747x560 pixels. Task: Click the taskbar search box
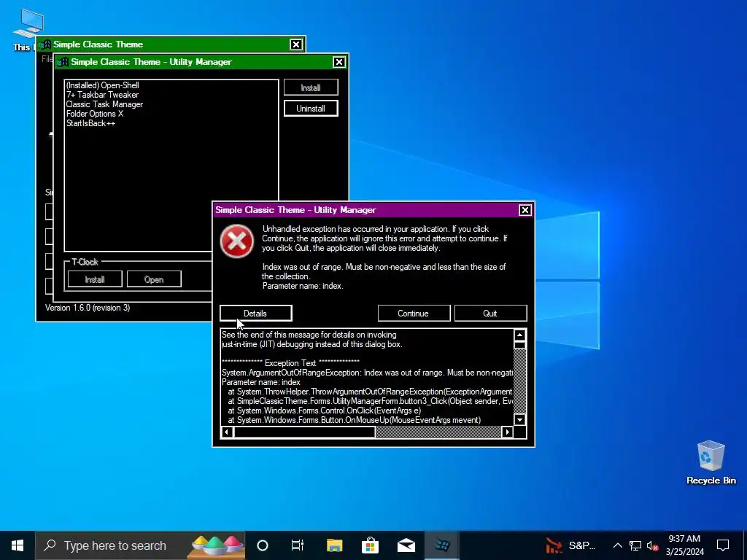click(x=141, y=545)
